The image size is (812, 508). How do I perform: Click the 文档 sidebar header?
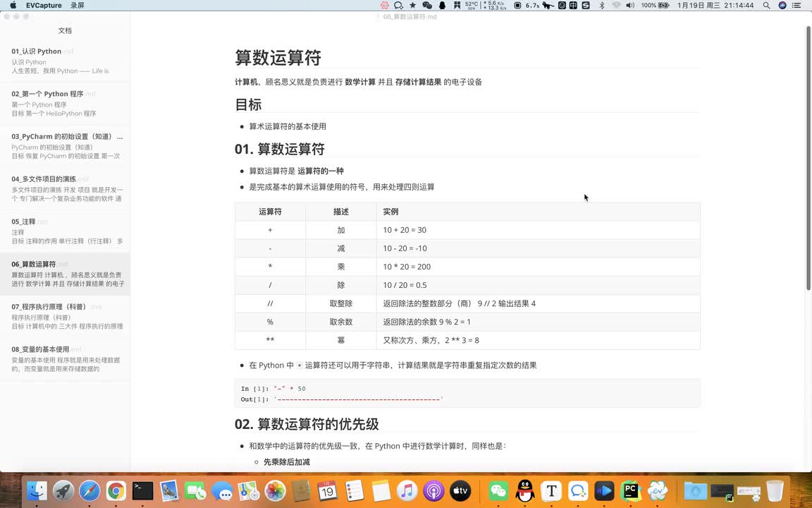[65, 30]
